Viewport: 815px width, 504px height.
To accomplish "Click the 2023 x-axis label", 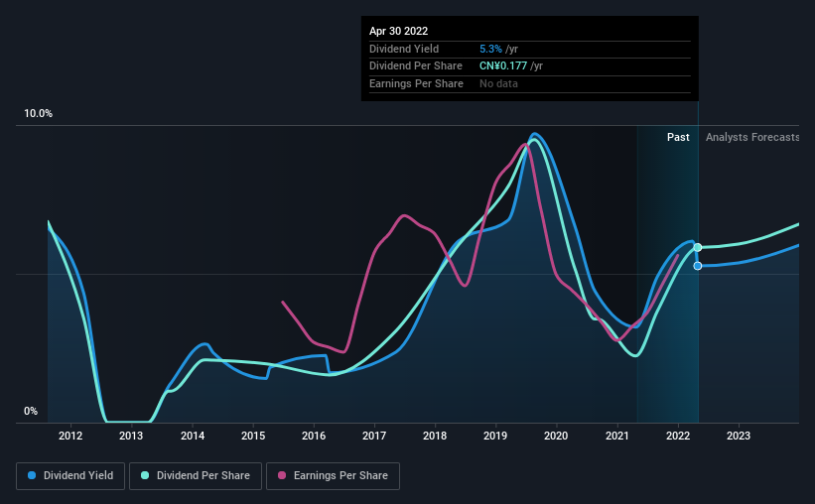I will (x=739, y=436).
